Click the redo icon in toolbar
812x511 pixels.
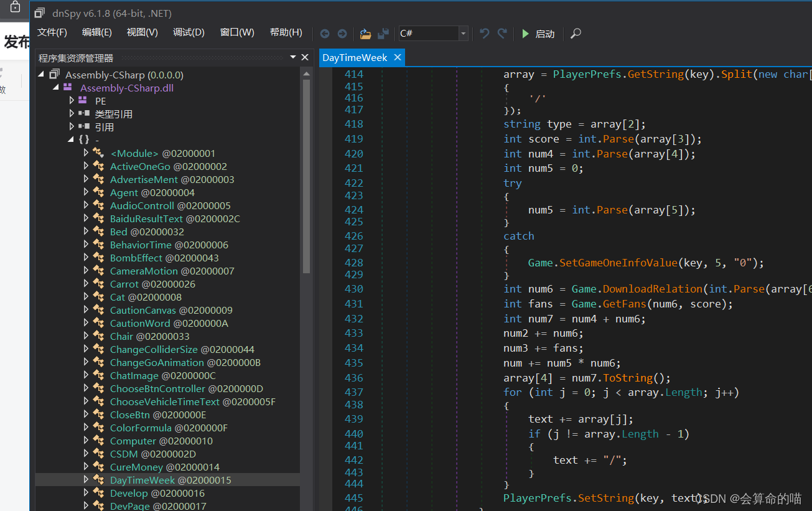[x=502, y=34]
